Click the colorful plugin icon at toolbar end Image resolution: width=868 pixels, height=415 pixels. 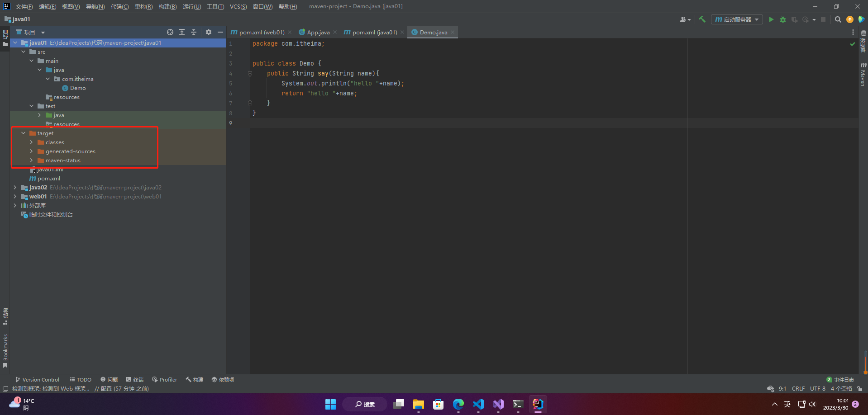coord(861,19)
